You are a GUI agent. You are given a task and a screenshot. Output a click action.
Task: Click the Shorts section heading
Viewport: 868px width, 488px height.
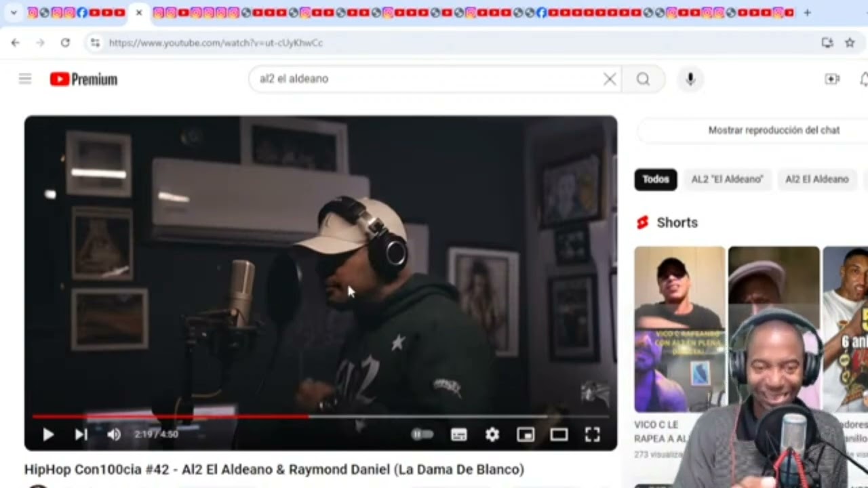[x=677, y=222]
